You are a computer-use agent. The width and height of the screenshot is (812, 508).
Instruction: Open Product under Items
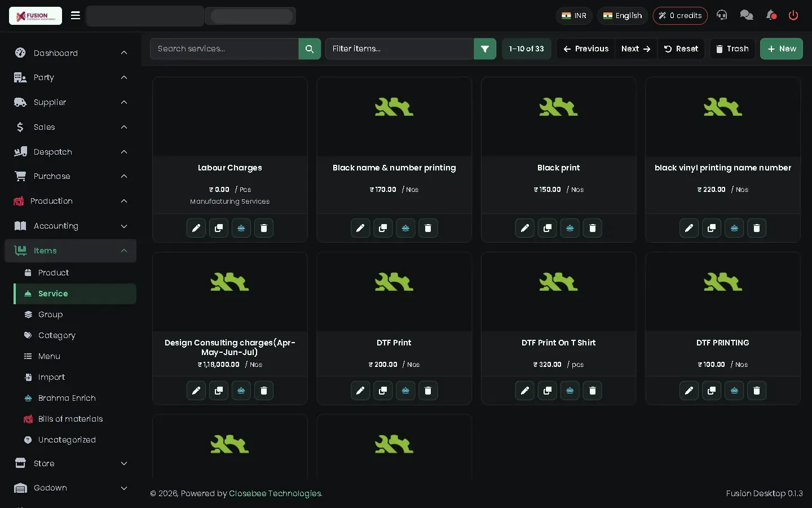click(x=75, y=273)
